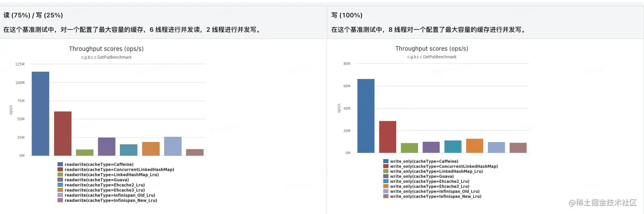
Task: Click readwrite Ehcache3_Lru legend label
Action: pyautogui.click(x=105, y=190)
